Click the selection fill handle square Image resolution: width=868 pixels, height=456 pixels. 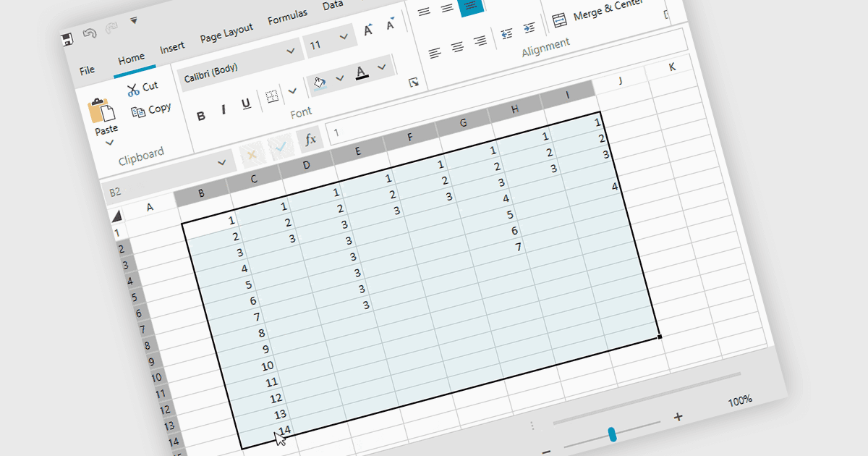(660, 337)
